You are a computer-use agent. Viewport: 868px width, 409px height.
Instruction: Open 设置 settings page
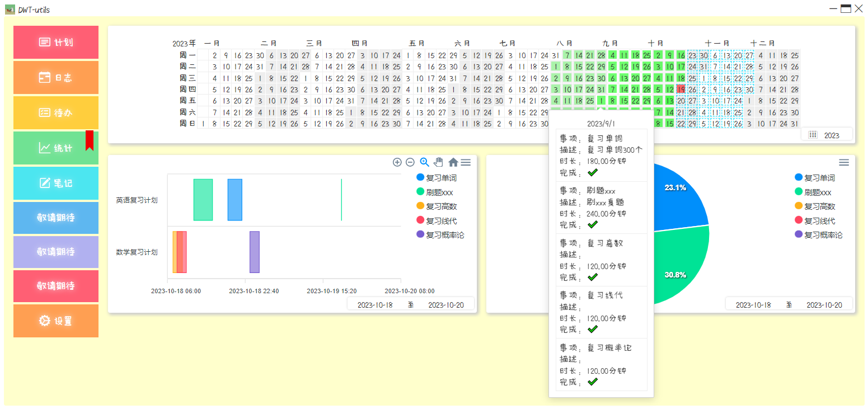(x=56, y=321)
